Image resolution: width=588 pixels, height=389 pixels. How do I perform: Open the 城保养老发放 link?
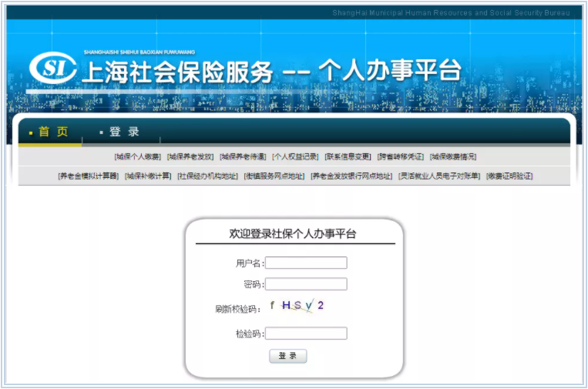tap(190, 156)
